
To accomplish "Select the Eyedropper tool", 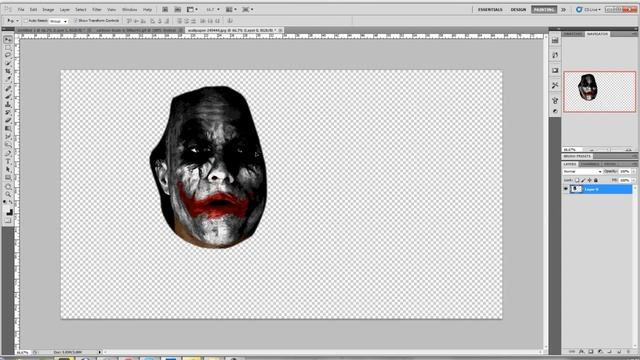I will 8,79.
